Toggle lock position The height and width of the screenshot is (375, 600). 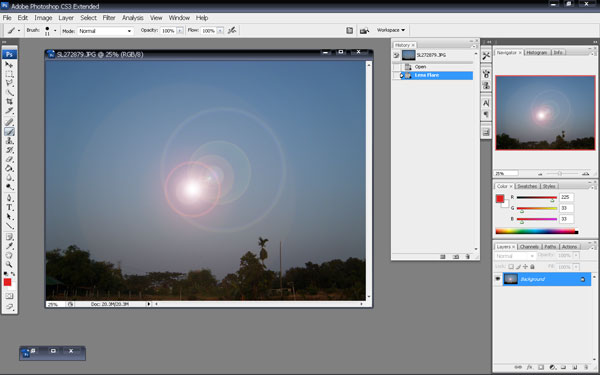(525, 267)
